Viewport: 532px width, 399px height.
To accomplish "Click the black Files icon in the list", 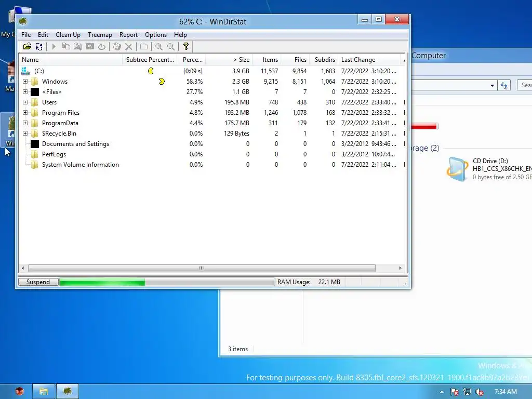I will pos(35,92).
